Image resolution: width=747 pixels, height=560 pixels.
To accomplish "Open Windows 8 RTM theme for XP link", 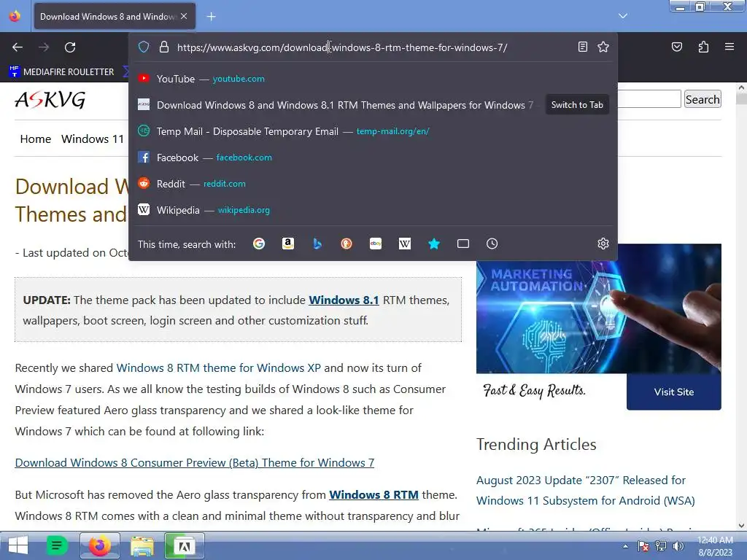I will (219, 367).
